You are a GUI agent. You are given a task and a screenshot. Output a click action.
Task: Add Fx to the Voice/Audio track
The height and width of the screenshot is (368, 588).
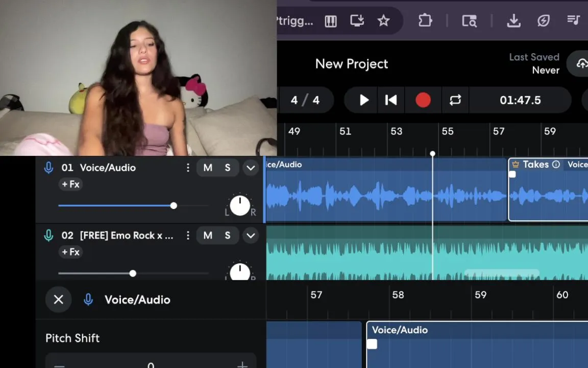[70, 185]
